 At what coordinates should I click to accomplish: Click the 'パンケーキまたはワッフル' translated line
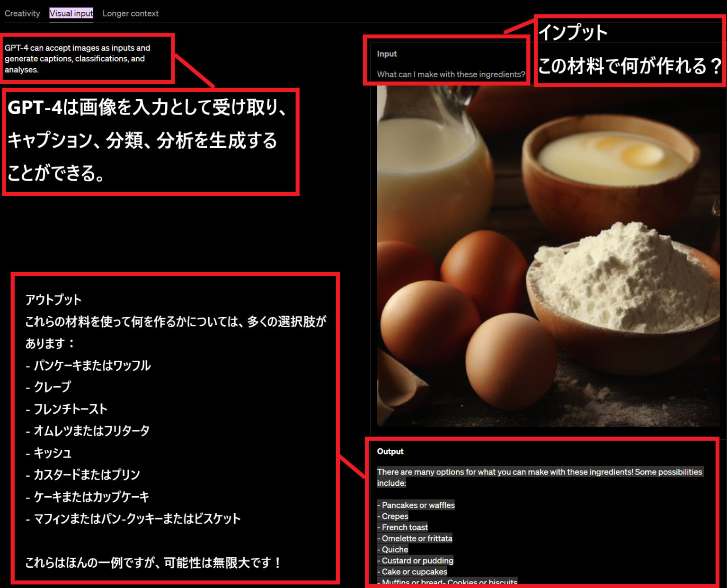91,365
